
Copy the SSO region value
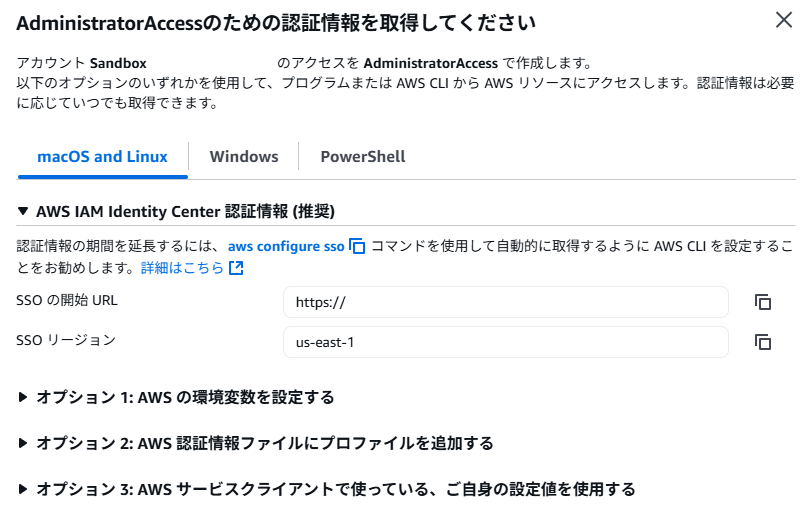[763, 342]
